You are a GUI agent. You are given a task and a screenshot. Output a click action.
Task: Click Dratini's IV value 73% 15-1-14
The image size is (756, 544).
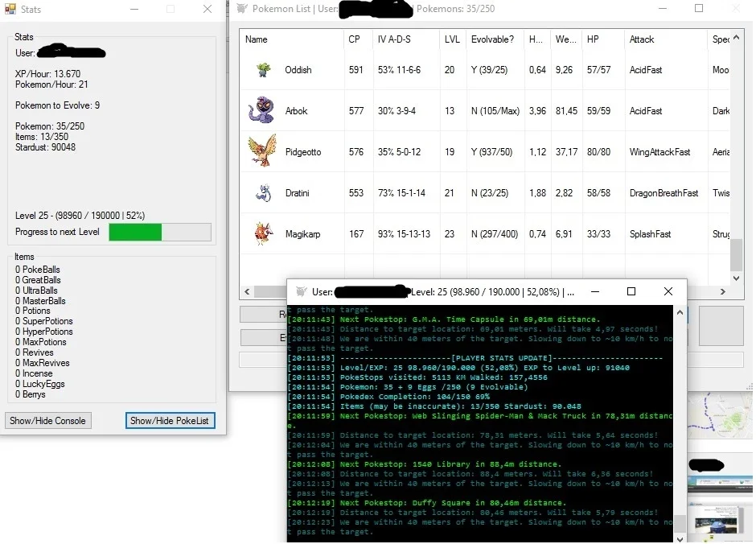pyautogui.click(x=401, y=193)
